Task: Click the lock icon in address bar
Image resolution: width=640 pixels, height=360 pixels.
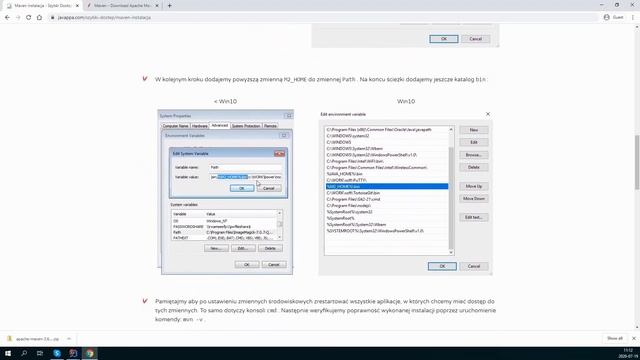Action: [53, 18]
